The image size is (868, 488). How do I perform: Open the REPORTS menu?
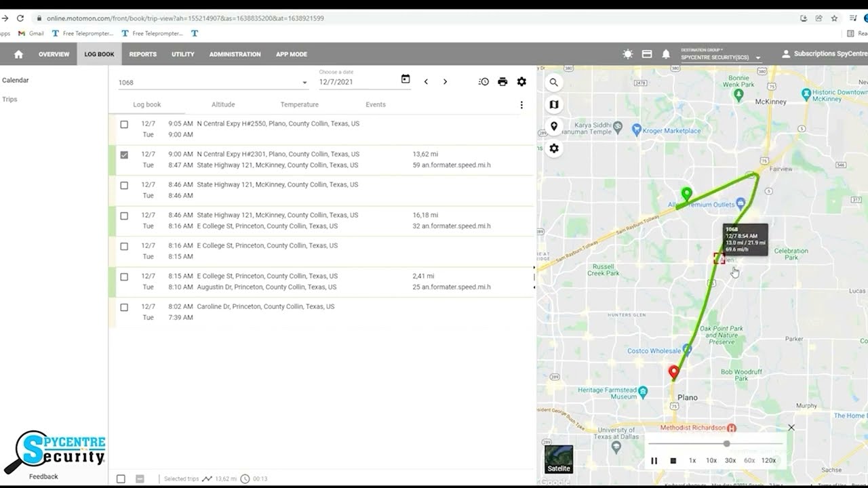[142, 54]
